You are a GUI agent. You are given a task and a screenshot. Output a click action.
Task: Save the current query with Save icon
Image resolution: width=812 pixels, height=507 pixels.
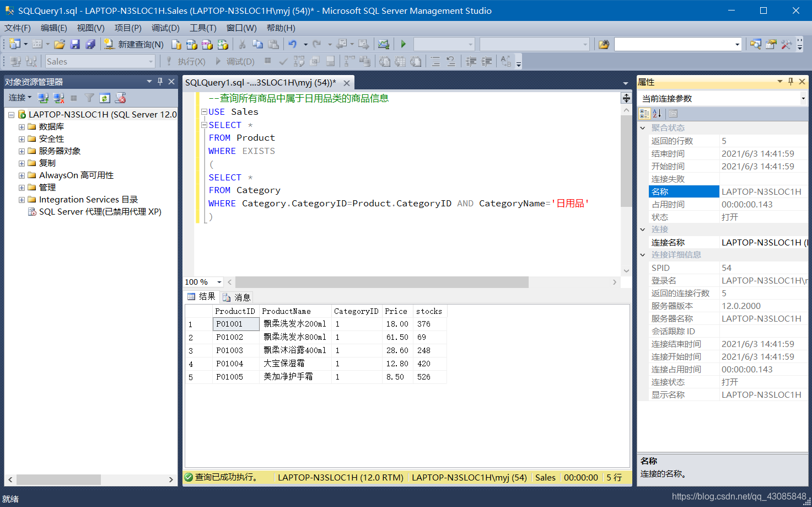pyautogui.click(x=76, y=44)
